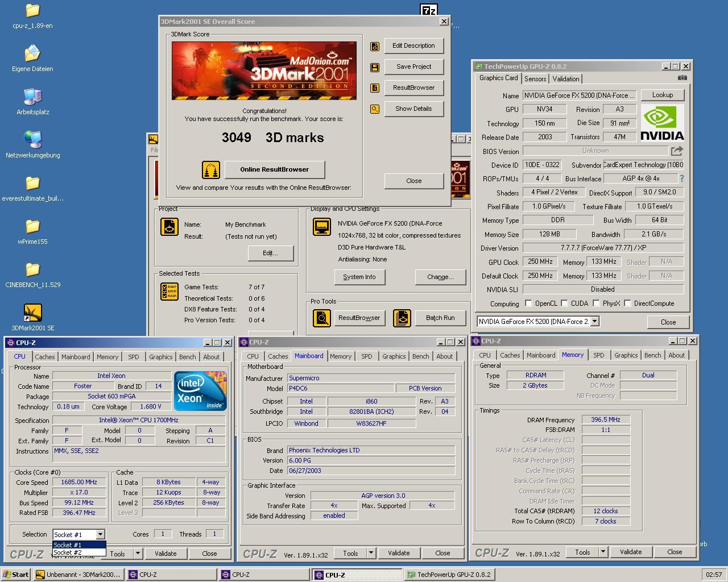
Task: Click the Bus Interface question mark icon
Action: coord(681,178)
